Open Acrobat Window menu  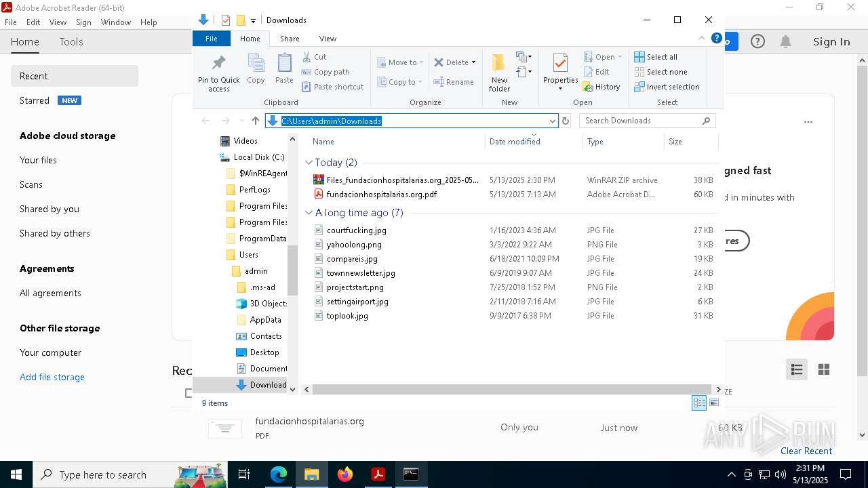pos(116,22)
